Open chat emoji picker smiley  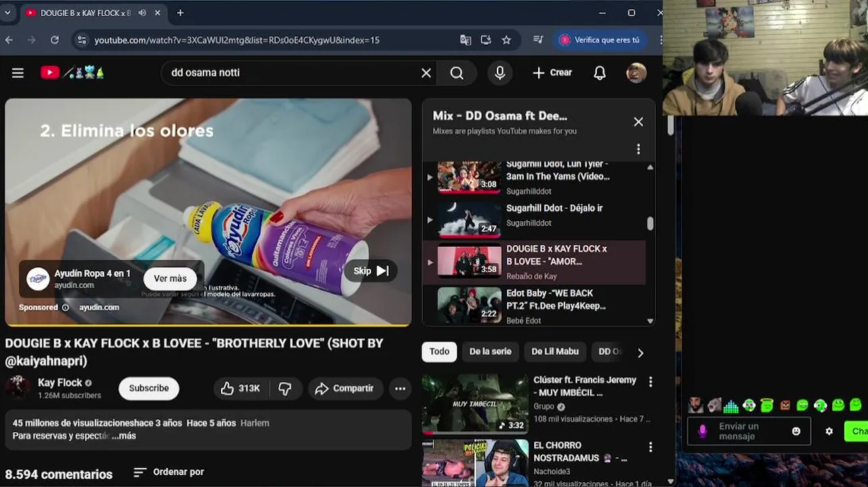click(796, 432)
